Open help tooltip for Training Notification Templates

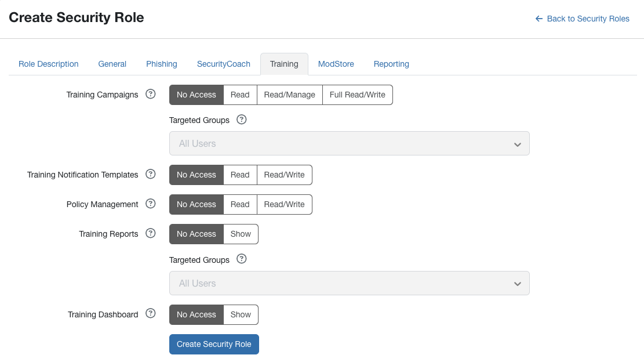pyautogui.click(x=150, y=174)
